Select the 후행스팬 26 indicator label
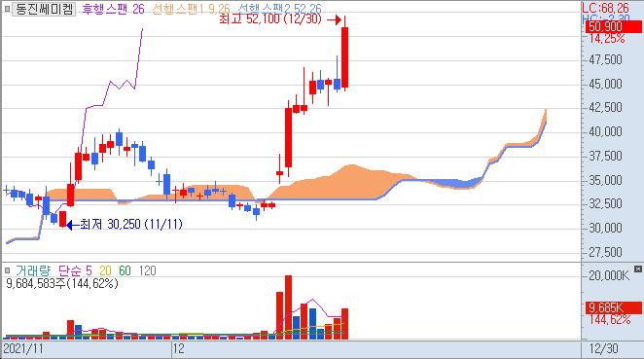 click(x=114, y=9)
